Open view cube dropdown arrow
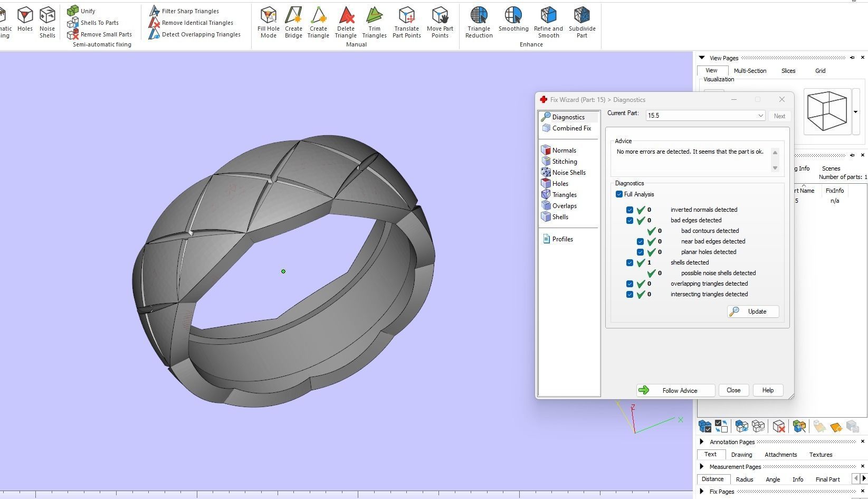 855,112
